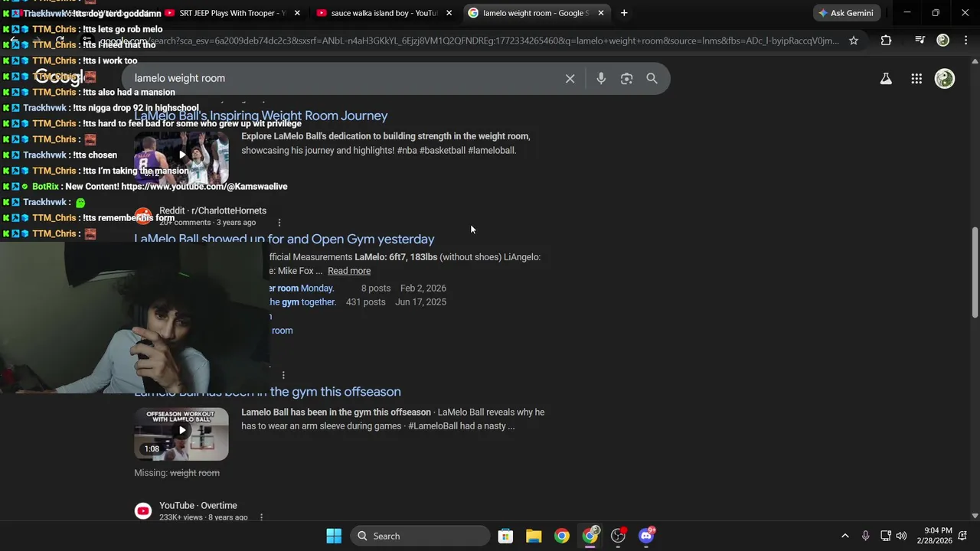The width and height of the screenshot is (980, 551).
Task: Click the YouTube Overtime source icon
Action: coord(143,511)
